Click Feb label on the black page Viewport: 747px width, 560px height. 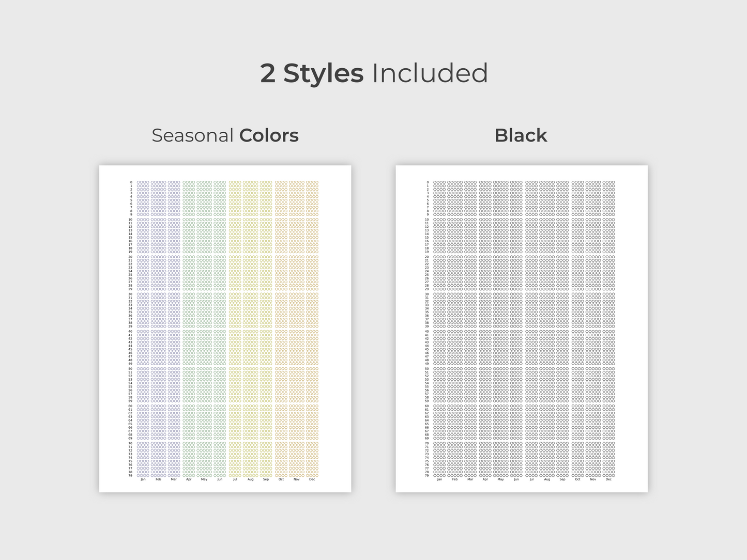(x=454, y=479)
